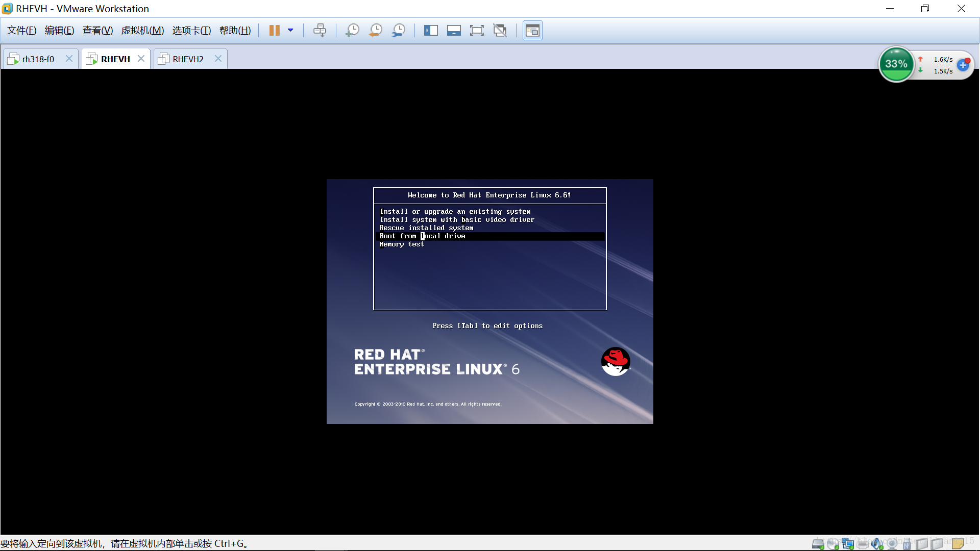Close the RHEVH2 tab
Viewport: 980px width, 551px height.
(218, 59)
